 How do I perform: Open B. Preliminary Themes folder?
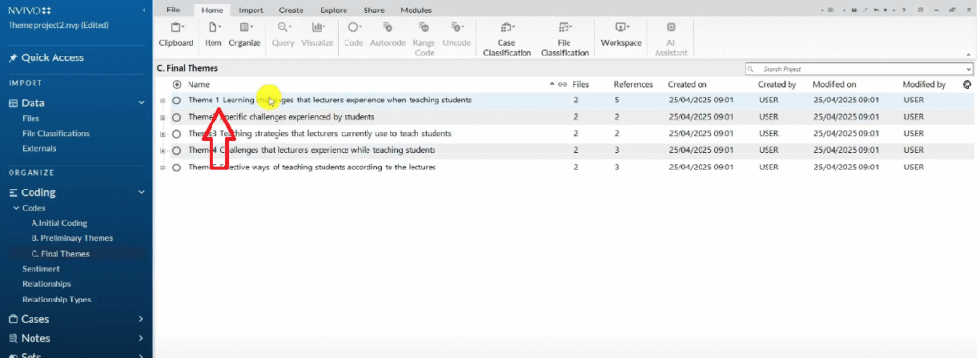72,238
